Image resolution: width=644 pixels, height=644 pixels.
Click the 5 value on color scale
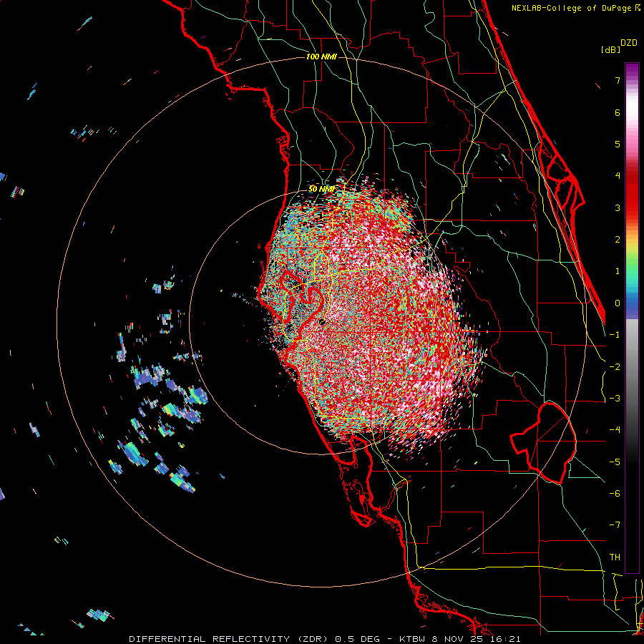point(618,144)
